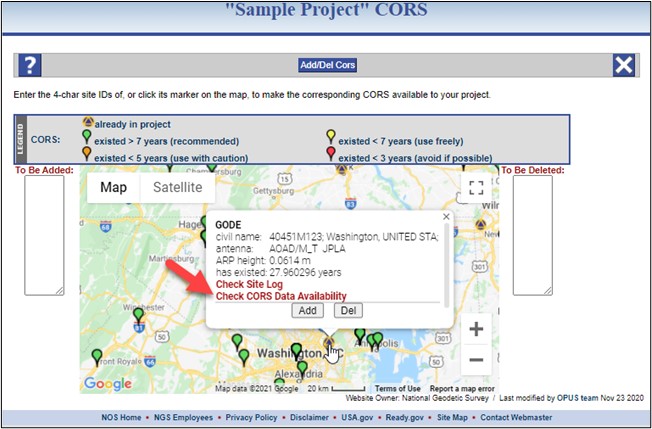This screenshot has width=652, height=429.
Task: Select green CORS marker near Front Royal
Action: click(97, 357)
